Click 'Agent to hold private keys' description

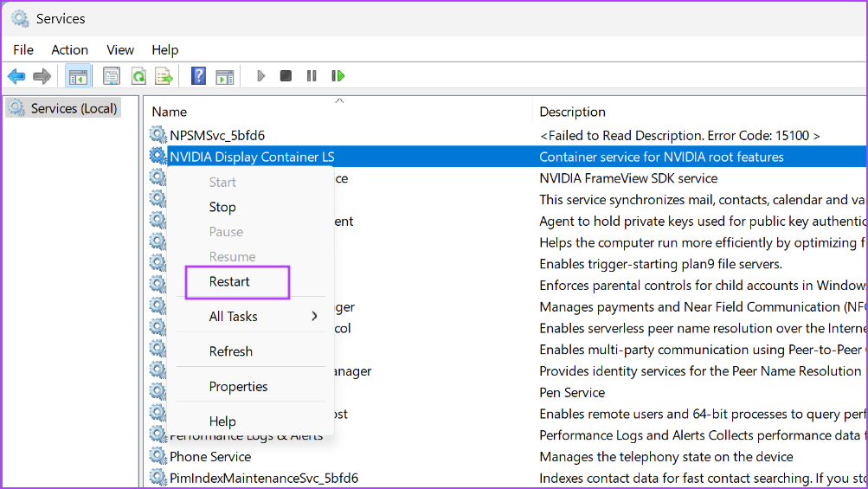point(702,221)
